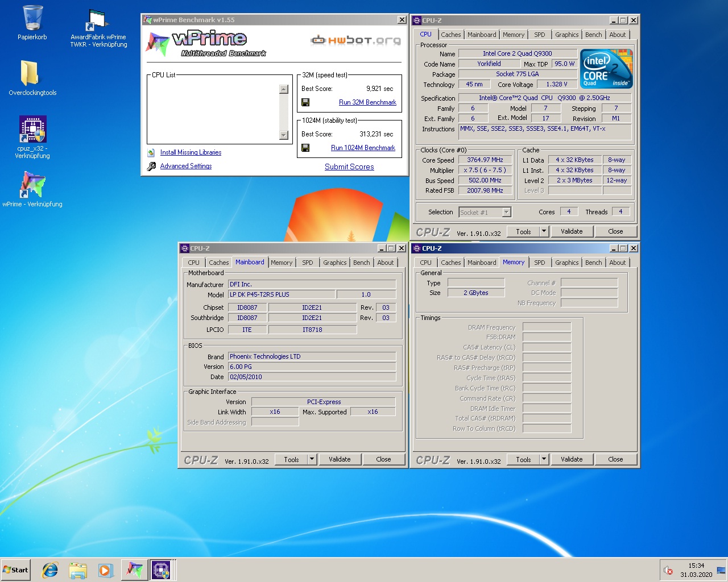This screenshot has width=728, height=582.
Task: Click the top-right CPU-Z title bar icon
Action: click(416, 20)
